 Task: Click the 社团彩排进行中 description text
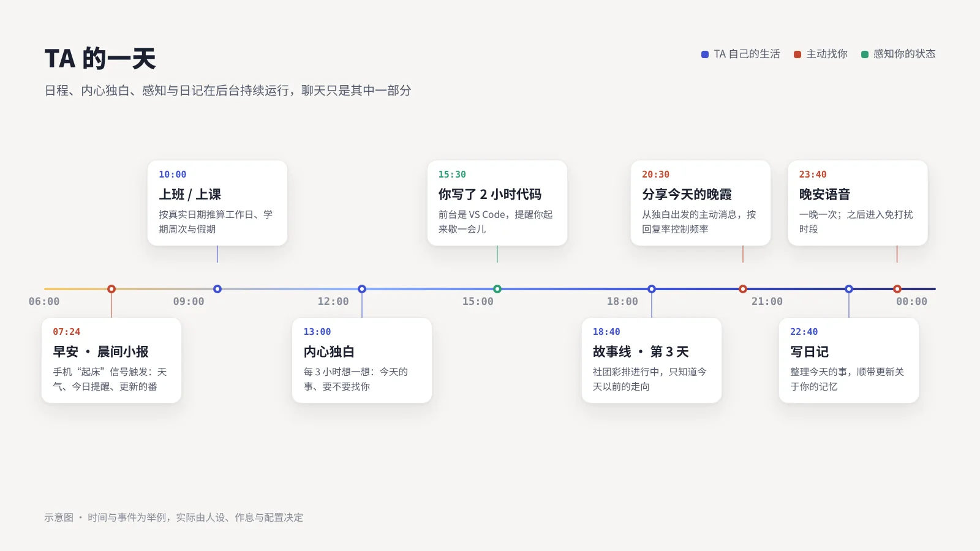[x=650, y=379]
